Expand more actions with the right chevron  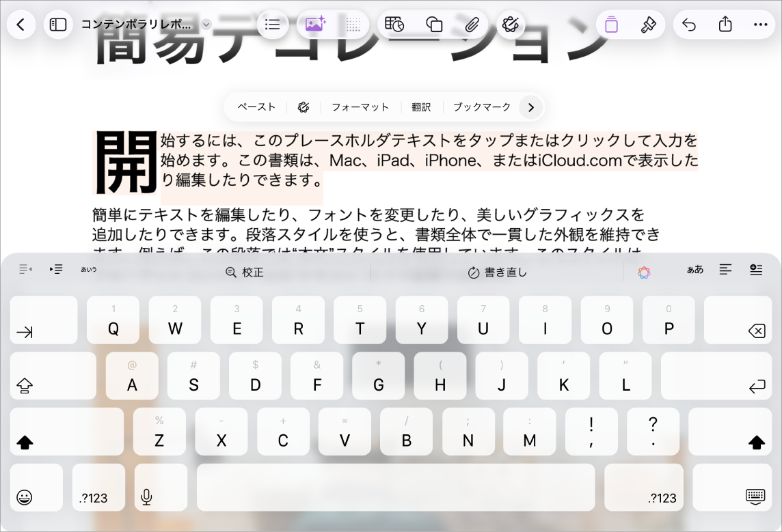click(x=530, y=107)
